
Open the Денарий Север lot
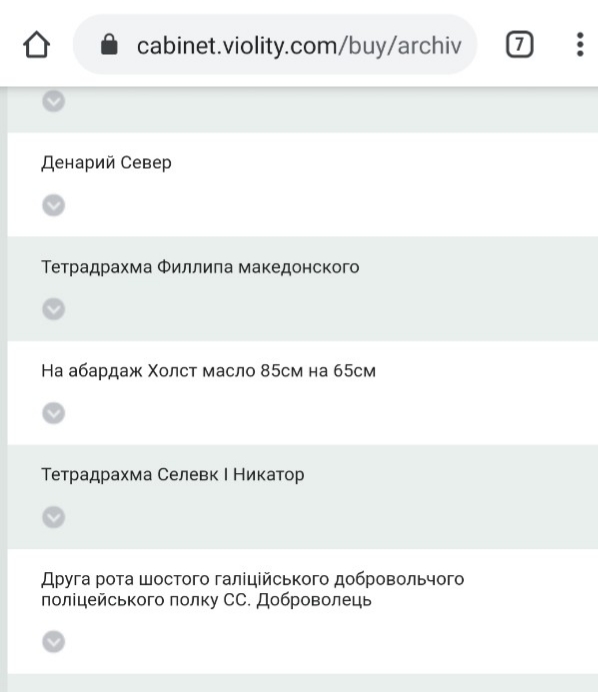pyautogui.click(x=106, y=162)
